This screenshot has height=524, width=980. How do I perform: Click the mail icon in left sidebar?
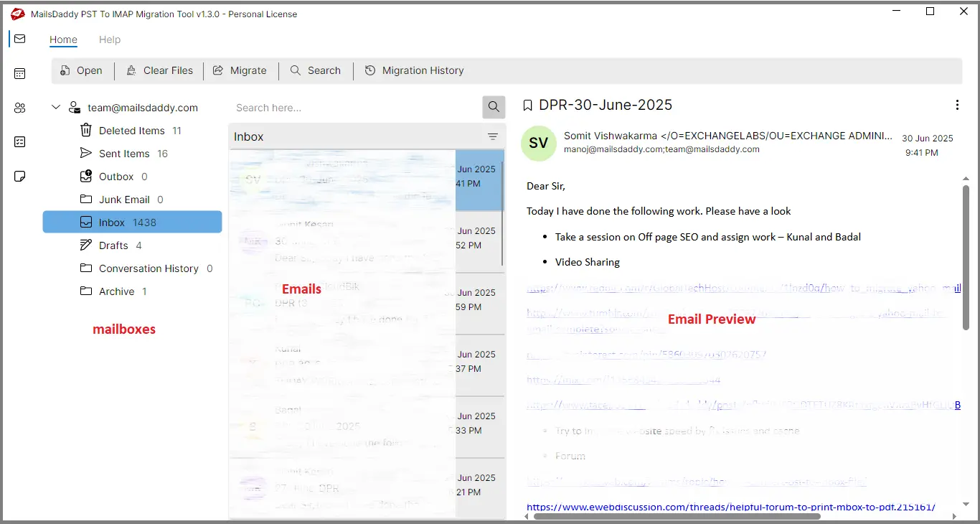pos(19,39)
